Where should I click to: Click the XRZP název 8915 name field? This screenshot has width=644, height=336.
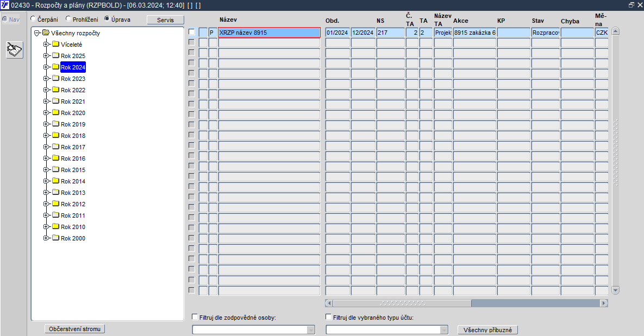[269, 33]
